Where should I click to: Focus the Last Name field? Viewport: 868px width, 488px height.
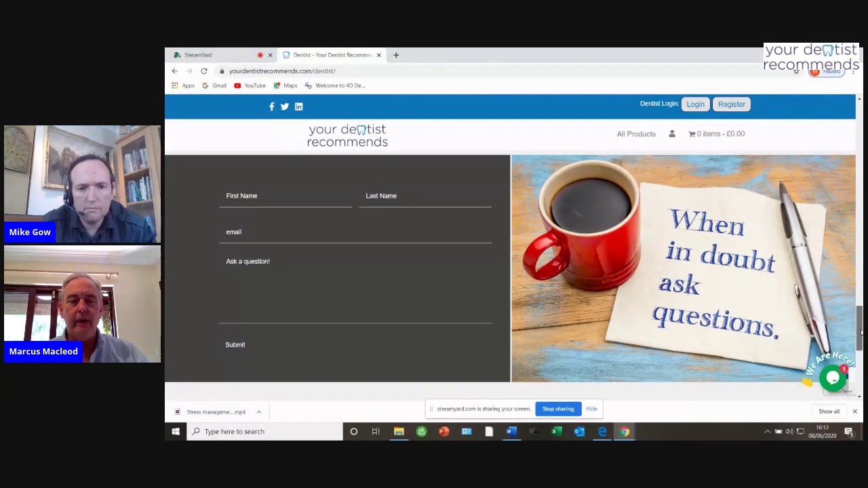(425, 196)
